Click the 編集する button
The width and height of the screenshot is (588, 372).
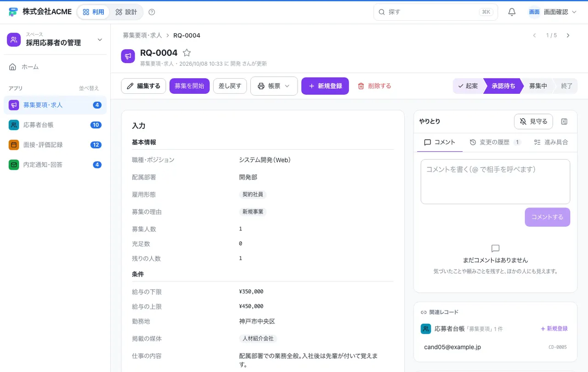click(143, 86)
